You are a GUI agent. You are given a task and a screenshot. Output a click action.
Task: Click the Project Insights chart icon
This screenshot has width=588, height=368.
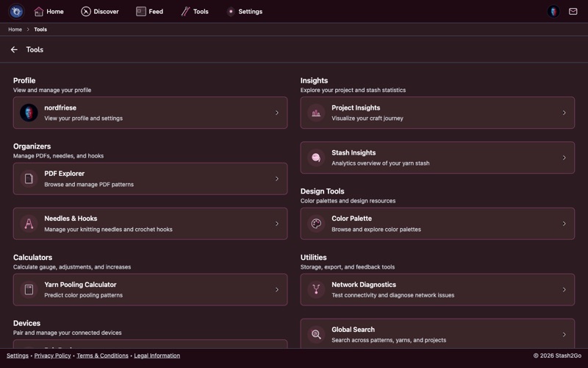(x=316, y=113)
